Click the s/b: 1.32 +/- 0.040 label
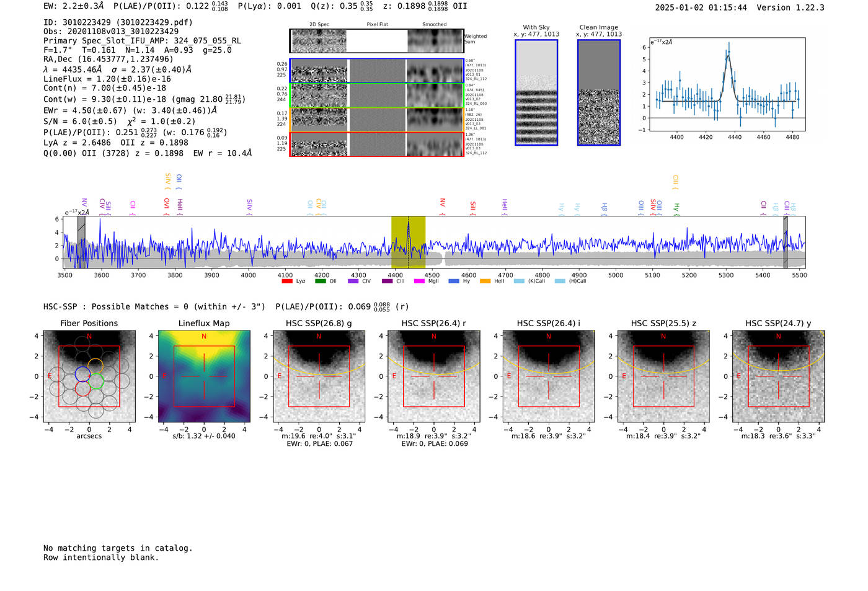This screenshot has width=868, height=591. click(204, 436)
